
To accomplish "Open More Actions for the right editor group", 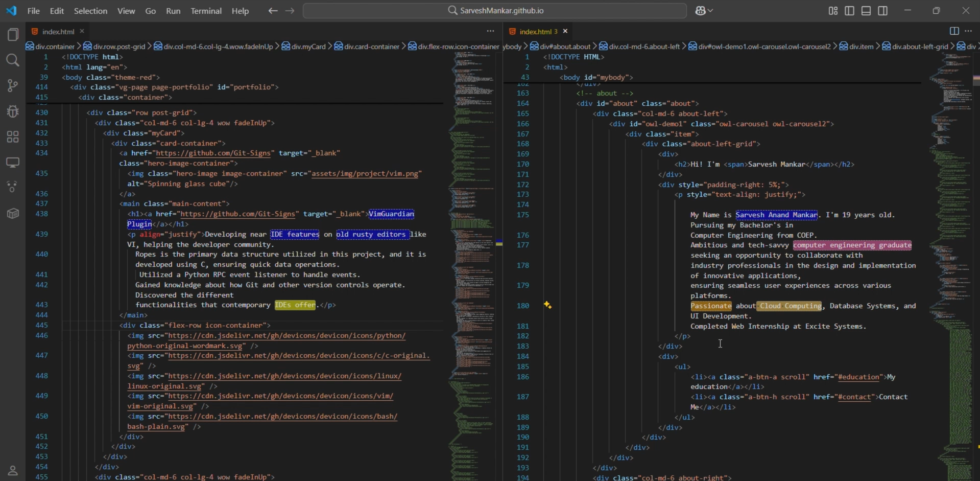I will (968, 31).
